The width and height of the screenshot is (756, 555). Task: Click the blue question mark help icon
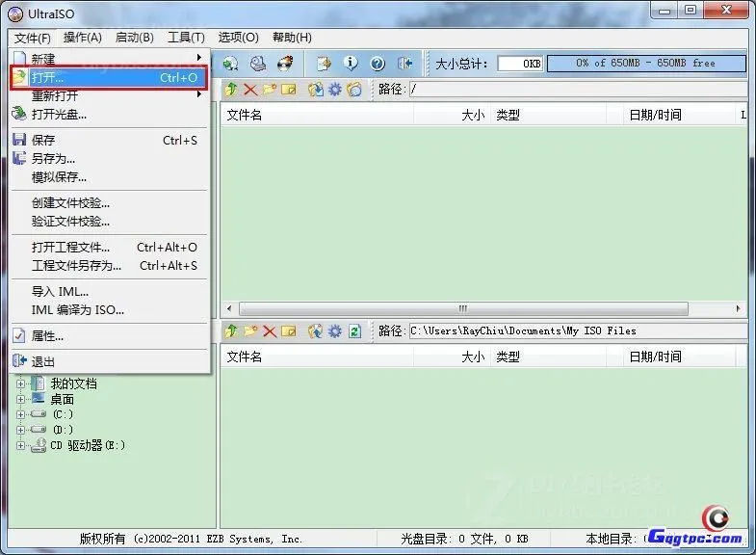point(378,64)
